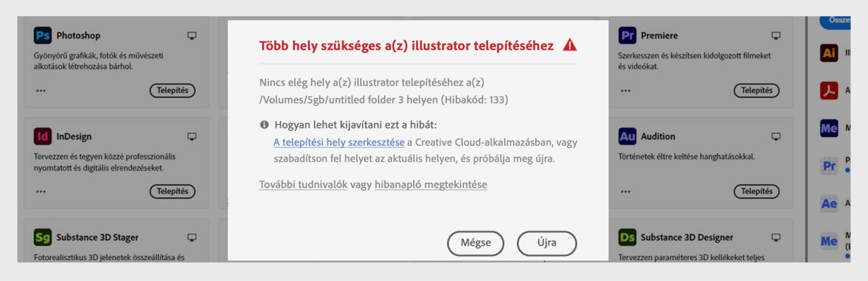
Task: Click the desktop icon on Audition card
Action: [776, 136]
